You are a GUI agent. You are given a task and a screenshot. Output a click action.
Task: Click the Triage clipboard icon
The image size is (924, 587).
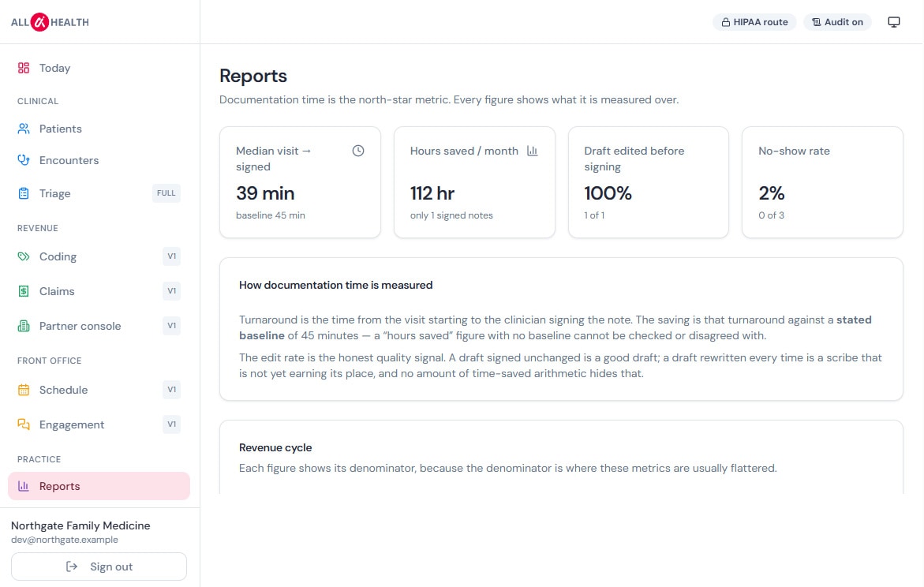pos(24,193)
